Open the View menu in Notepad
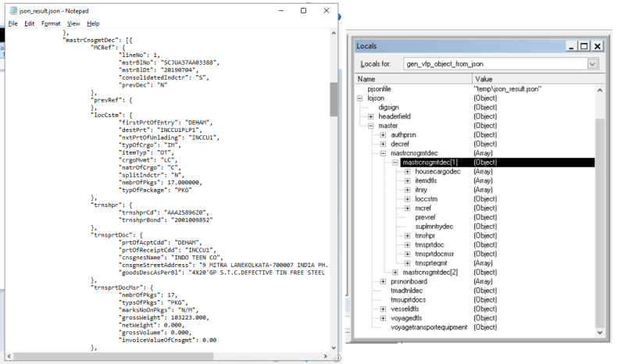 [x=73, y=23]
